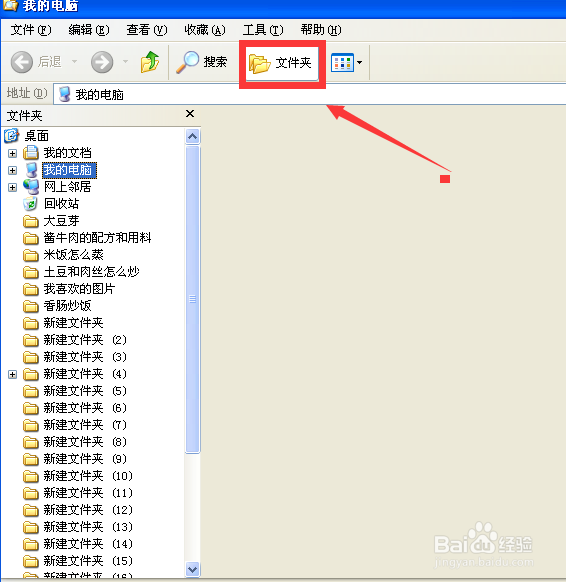Select 新建文件夹 (13) in tree

88,527
